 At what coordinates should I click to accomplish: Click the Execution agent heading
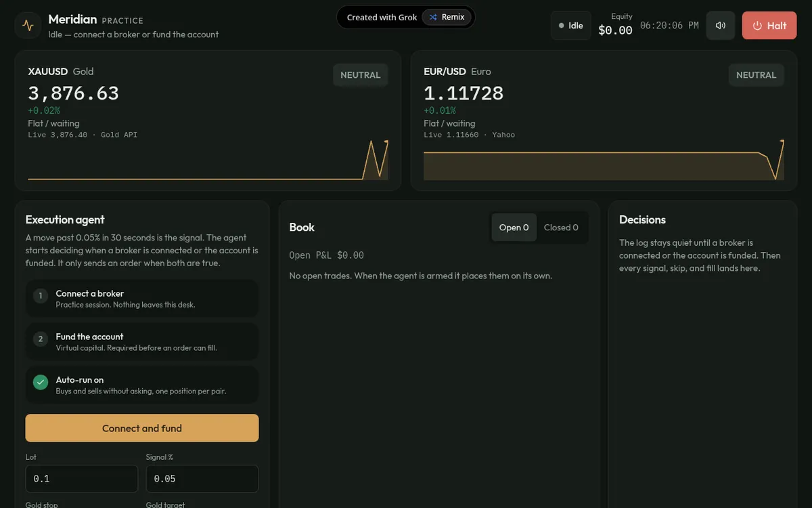(65, 219)
